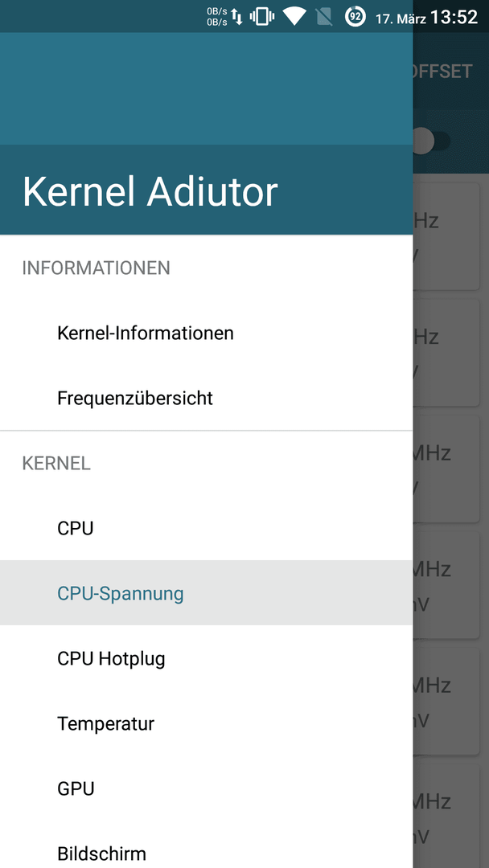Tap the vibrate mode status icon
489x868 pixels.
pos(262,16)
